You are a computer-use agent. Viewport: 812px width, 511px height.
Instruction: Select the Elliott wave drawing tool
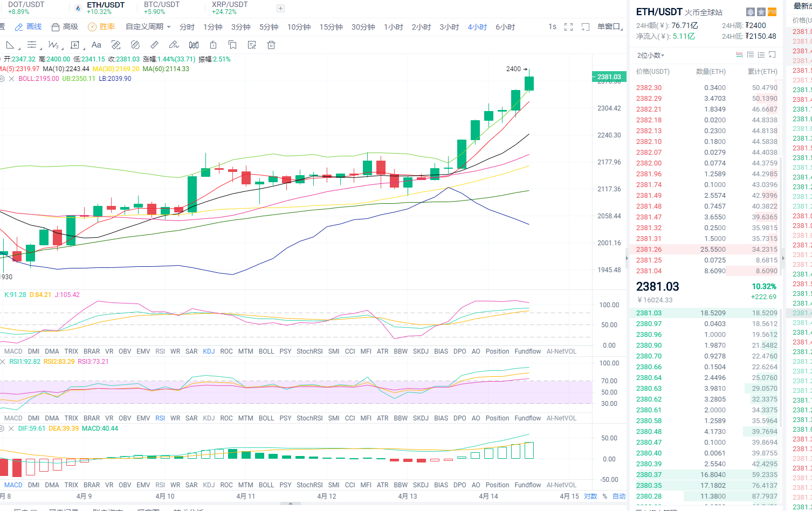[53, 45]
